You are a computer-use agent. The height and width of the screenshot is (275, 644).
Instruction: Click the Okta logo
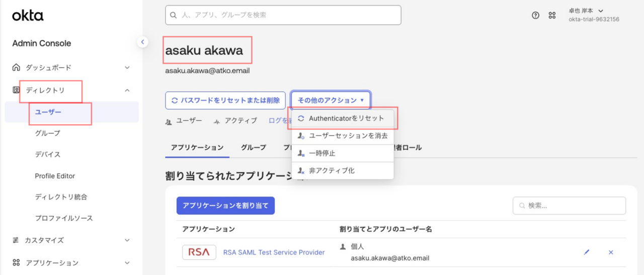pyautogui.click(x=28, y=16)
